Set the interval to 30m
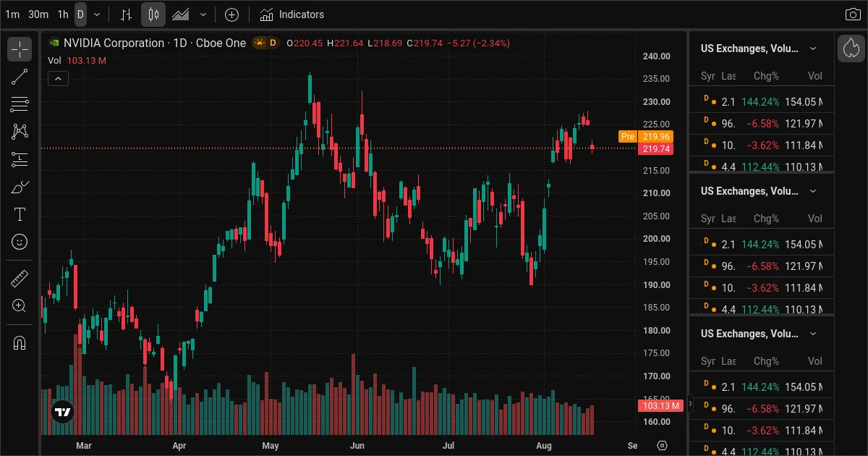The height and width of the screenshot is (456, 868). coord(38,14)
